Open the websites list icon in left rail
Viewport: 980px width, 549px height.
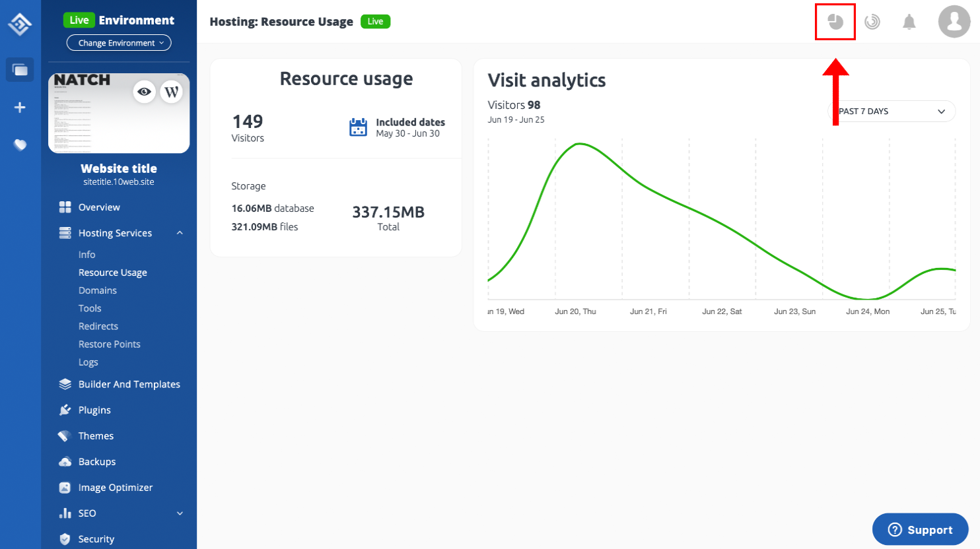[20, 69]
